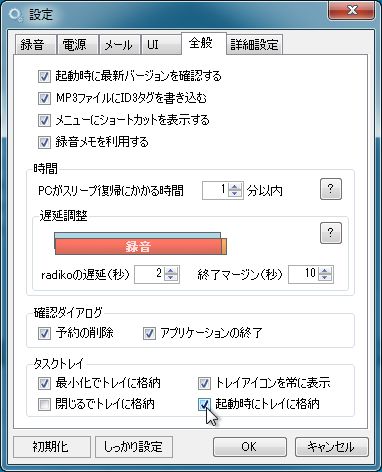Click the help button for PCがスリープ復帰にかかる時間
The width and height of the screenshot is (382, 472).
(331, 189)
